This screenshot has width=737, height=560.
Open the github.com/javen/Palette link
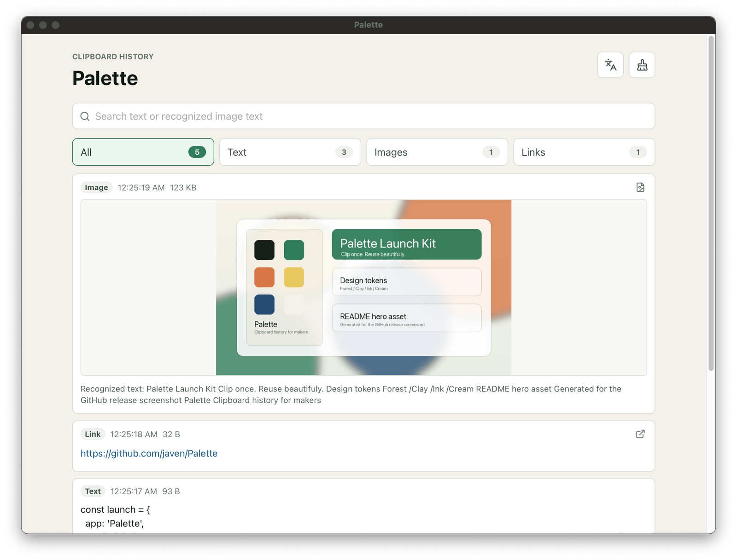point(149,454)
